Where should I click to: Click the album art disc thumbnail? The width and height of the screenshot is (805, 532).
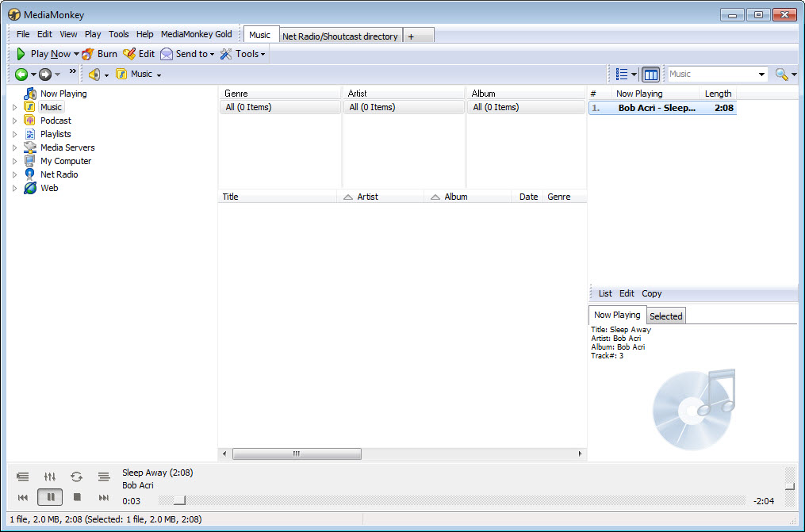[694, 409]
